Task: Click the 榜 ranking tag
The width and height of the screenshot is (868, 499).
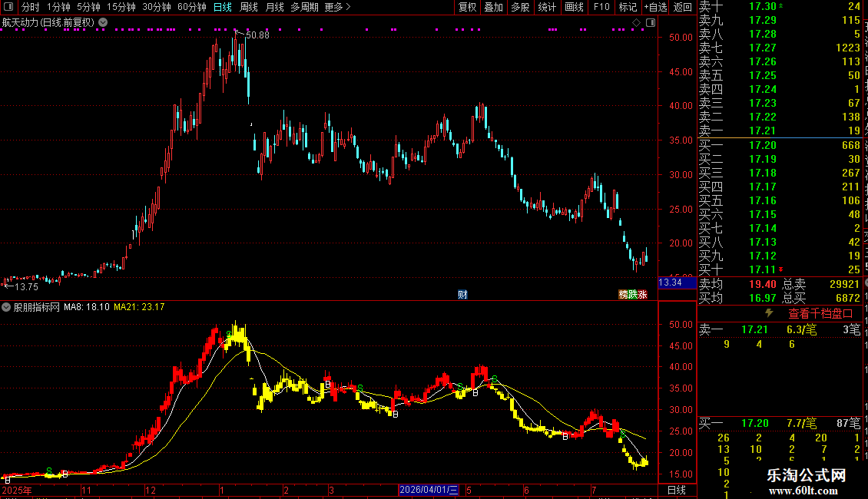Action: pos(623,294)
